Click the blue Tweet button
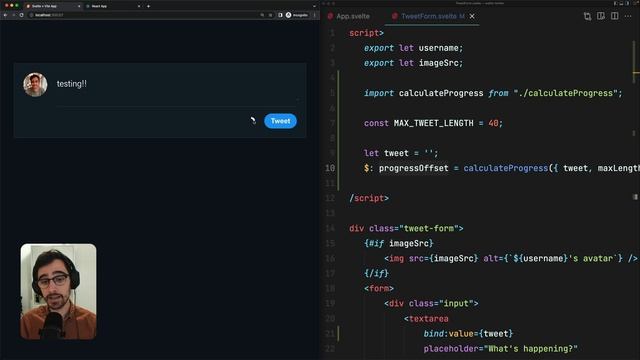Viewport: 640px width, 360px height. [280, 121]
